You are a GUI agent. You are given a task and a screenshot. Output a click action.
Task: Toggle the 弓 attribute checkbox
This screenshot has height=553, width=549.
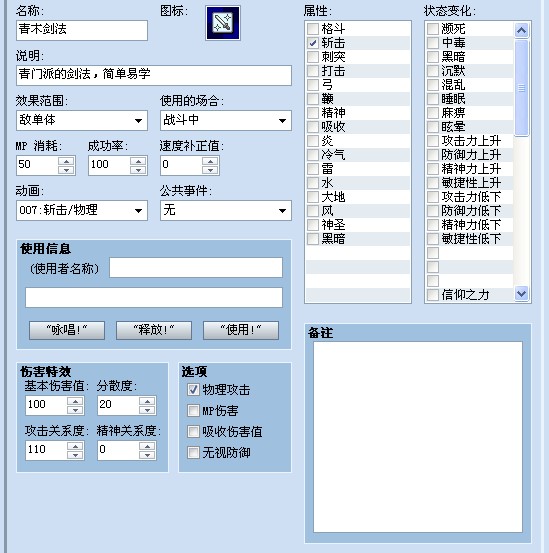[313, 85]
